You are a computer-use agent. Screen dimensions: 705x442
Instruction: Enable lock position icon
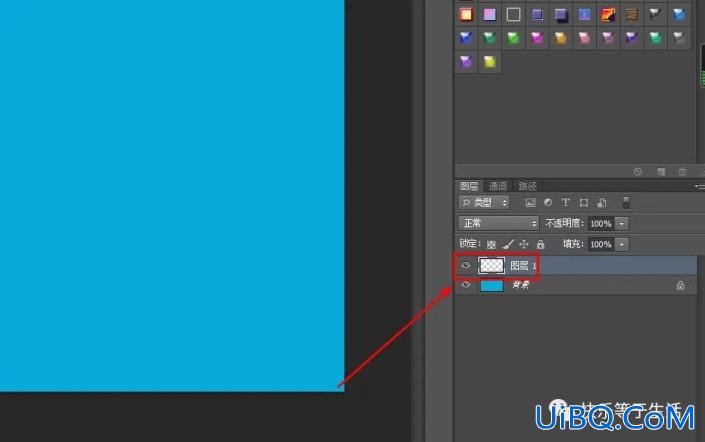[x=524, y=244]
